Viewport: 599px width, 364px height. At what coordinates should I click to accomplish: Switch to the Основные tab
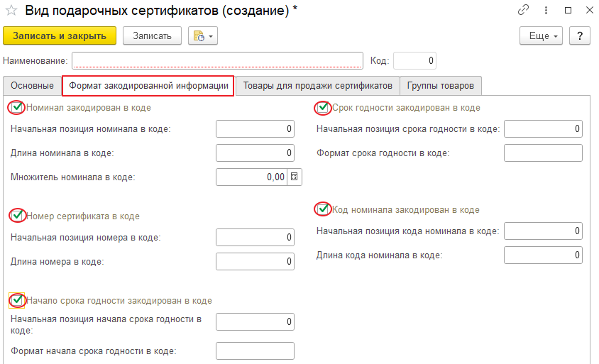coord(32,86)
